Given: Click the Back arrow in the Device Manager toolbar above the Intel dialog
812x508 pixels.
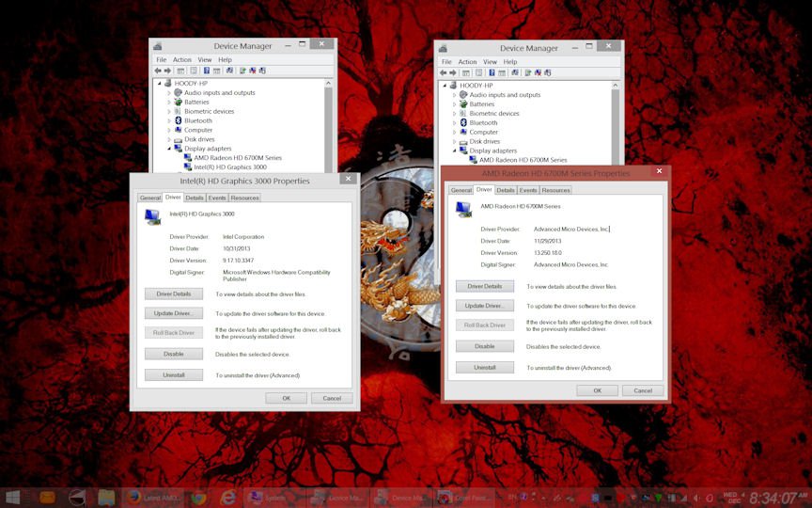Looking at the screenshot, I should tap(158, 71).
